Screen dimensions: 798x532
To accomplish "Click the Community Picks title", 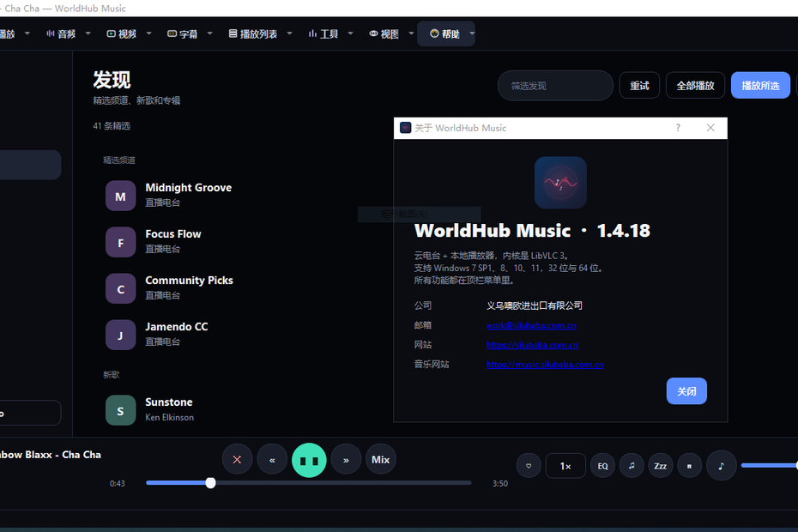I will (x=189, y=281).
